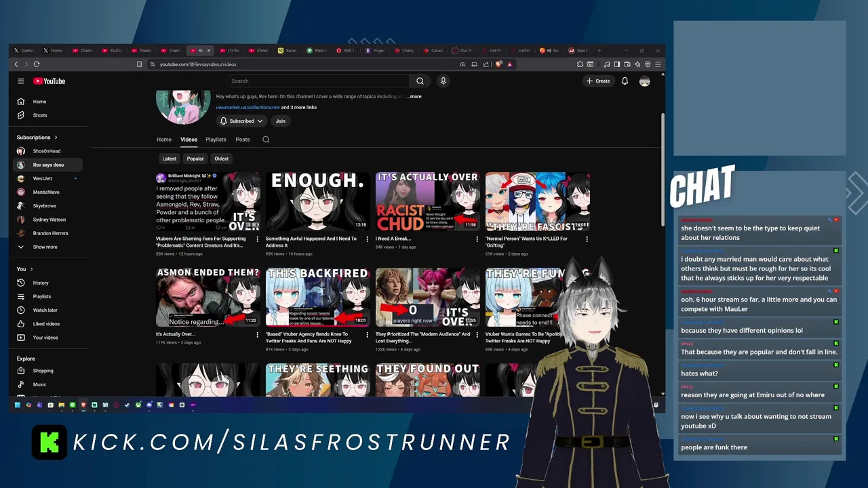This screenshot has height=488, width=868.
Task: Click the Create button
Action: (598, 81)
